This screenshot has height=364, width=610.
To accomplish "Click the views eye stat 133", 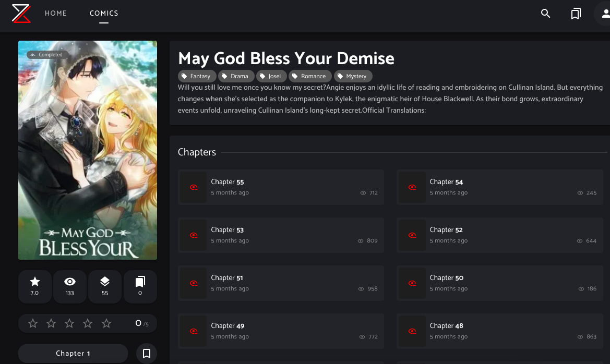I will [x=70, y=286].
